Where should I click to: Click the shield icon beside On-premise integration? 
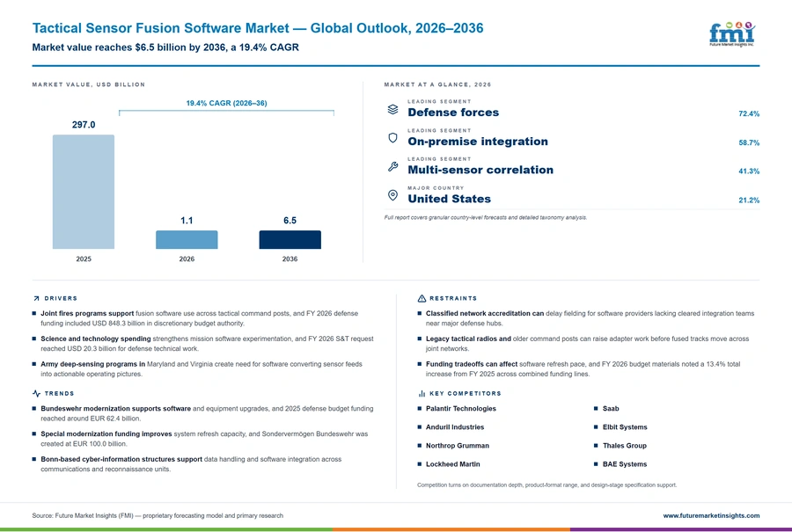pos(393,138)
